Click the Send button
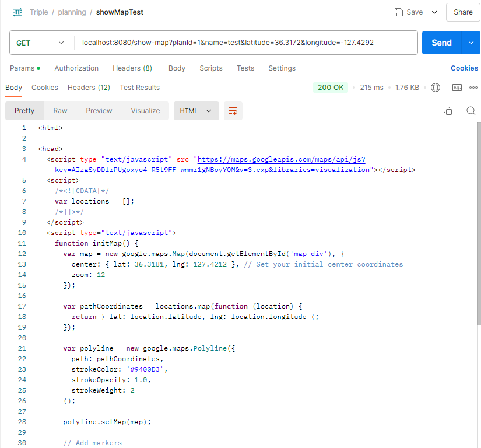The image size is (481, 448). [442, 43]
